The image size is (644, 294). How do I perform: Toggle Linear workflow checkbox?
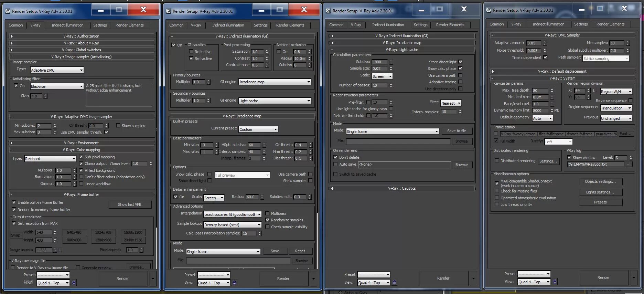point(81,184)
